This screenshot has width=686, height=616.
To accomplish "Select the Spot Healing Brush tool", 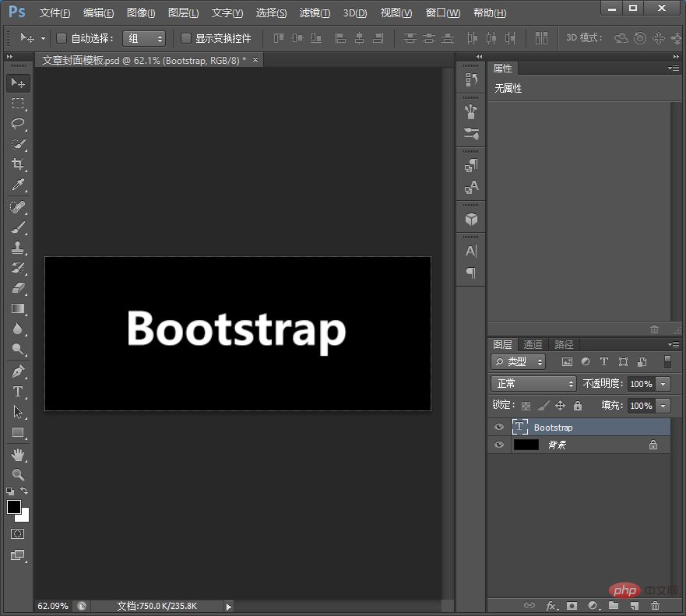I will (18, 207).
